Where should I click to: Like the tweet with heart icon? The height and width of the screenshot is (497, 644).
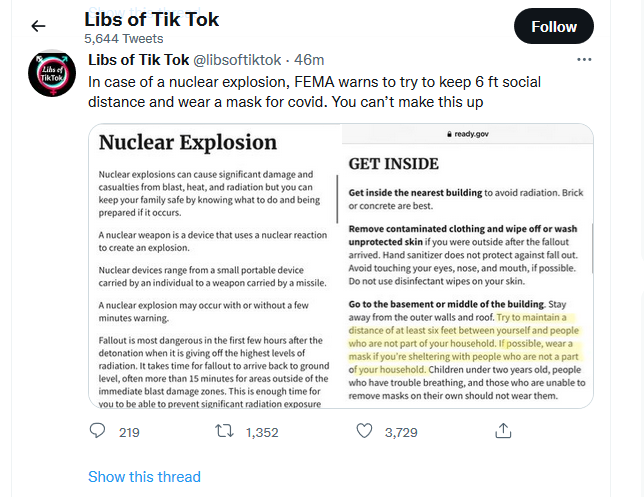coord(365,431)
